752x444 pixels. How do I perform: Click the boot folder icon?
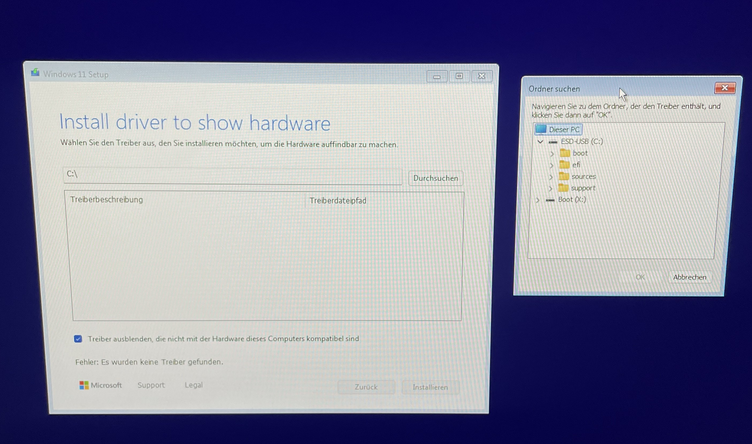pyautogui.click(x=565, y=153)
